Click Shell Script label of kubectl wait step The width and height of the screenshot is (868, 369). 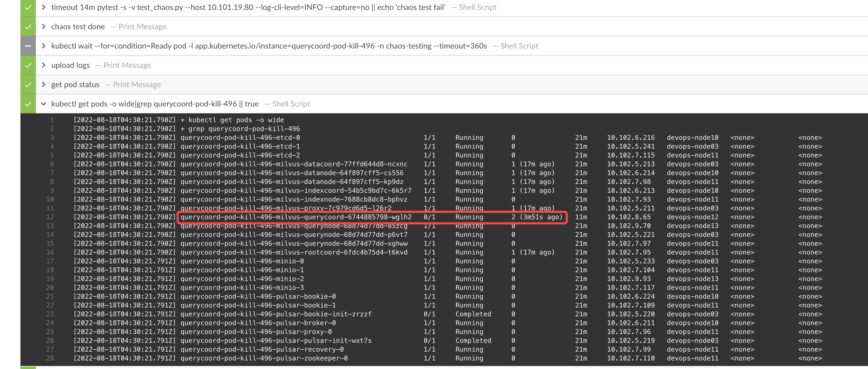[519, 46]
